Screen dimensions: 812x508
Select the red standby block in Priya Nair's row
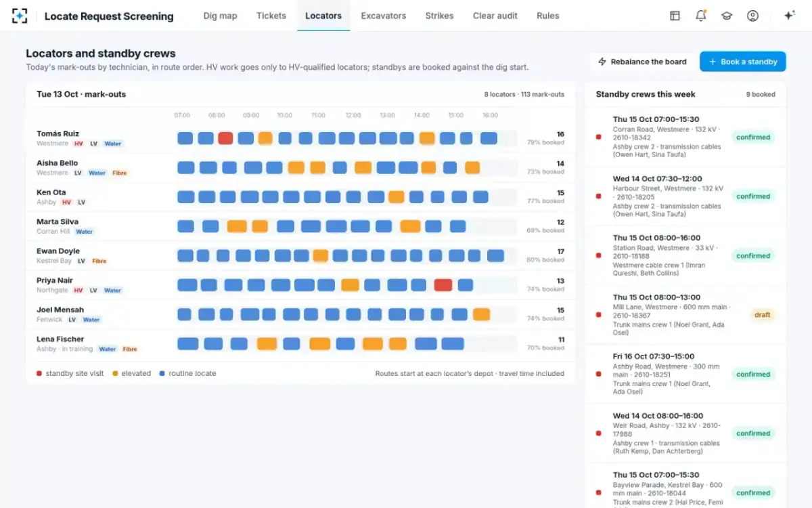tap(443, 285)
